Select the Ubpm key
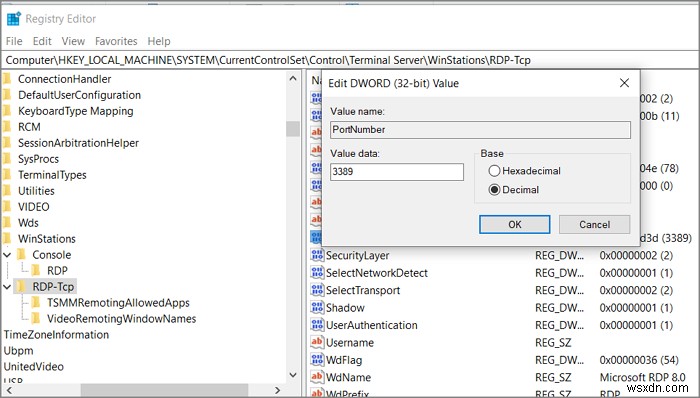Screen dimensions: 700x398 (18, 351)
